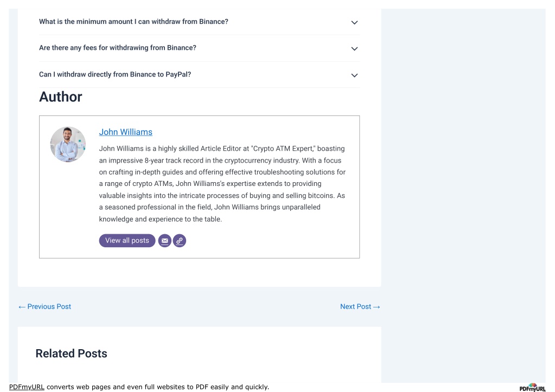
Task: Open the author website chain-link icon
Action: tap(180, 241)
